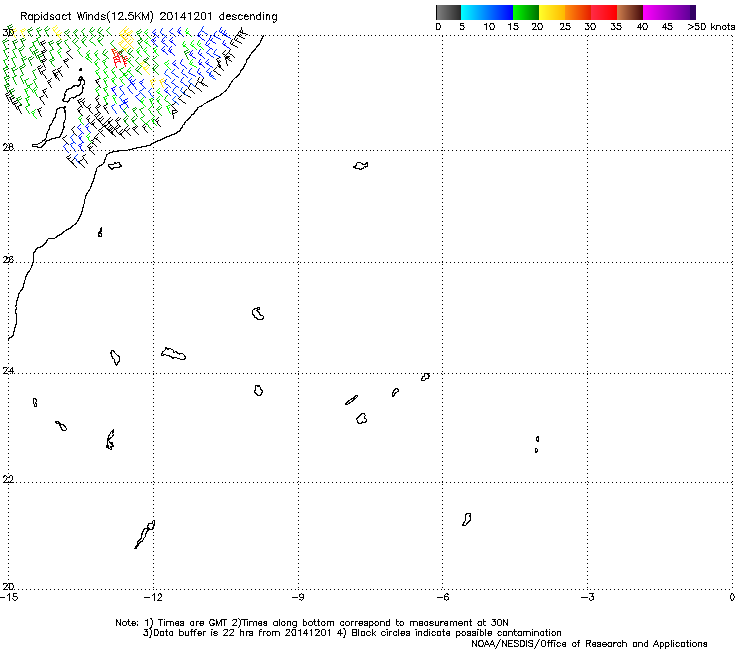Click the long island outline beside the 28 latitude label
Screen dimensions: 740x650
tap(50, 127)
